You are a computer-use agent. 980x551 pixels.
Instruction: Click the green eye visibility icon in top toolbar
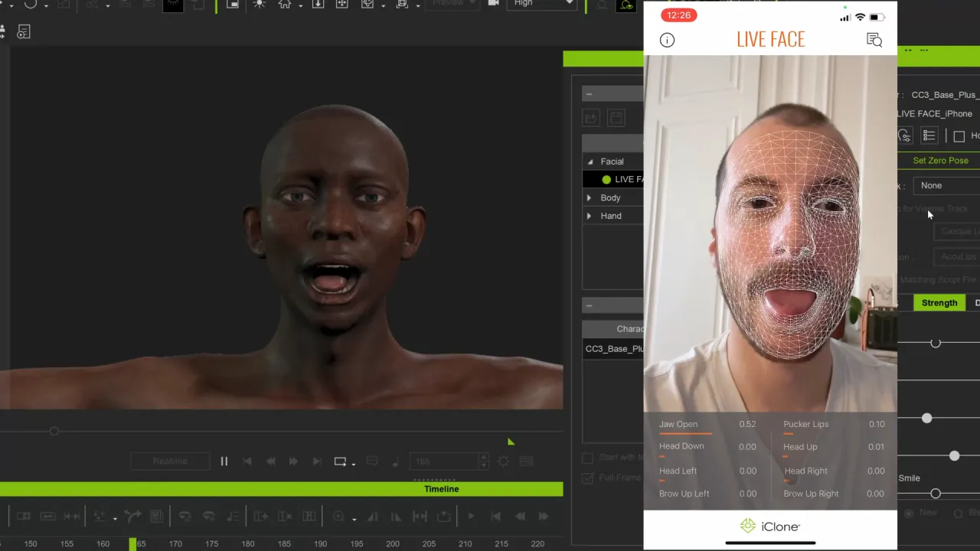point(626,5)
